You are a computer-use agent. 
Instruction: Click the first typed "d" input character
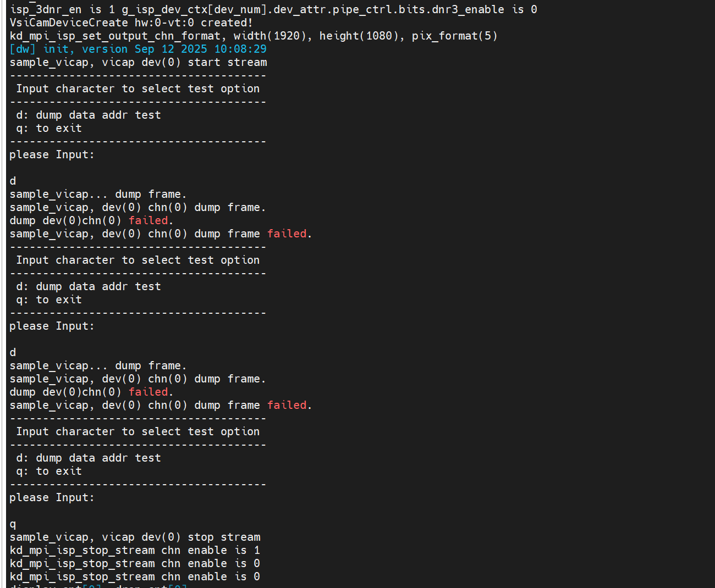tap(13, 181)
